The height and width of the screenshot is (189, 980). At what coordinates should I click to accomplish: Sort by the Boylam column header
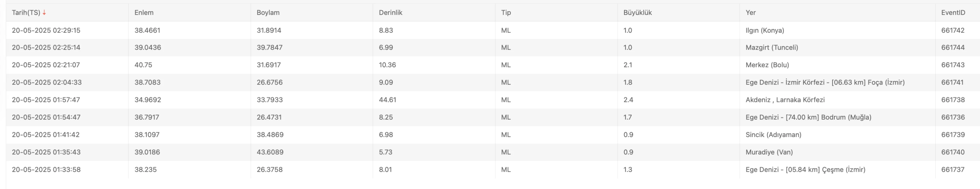[268, 13]
